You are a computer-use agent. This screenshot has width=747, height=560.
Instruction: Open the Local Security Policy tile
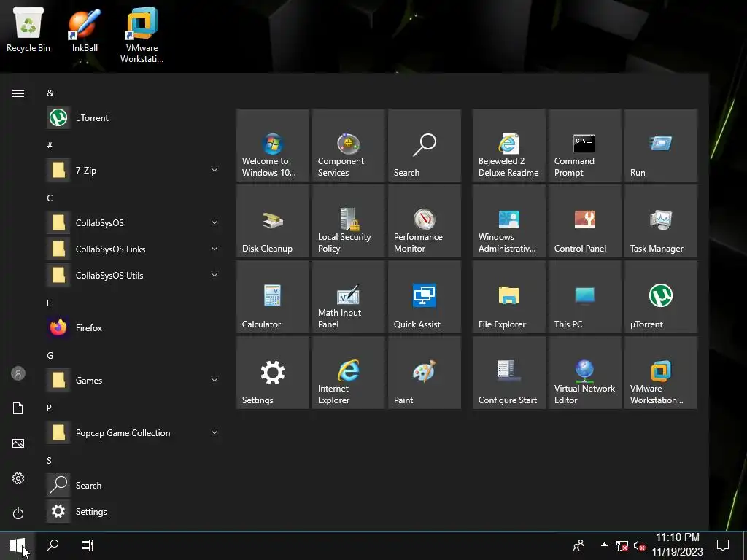click(348, 221)
